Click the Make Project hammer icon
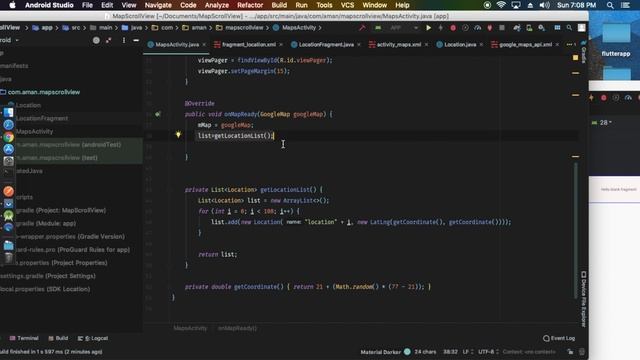The width and height of the screenshot is (640, 360). click(x=362, y=28)
